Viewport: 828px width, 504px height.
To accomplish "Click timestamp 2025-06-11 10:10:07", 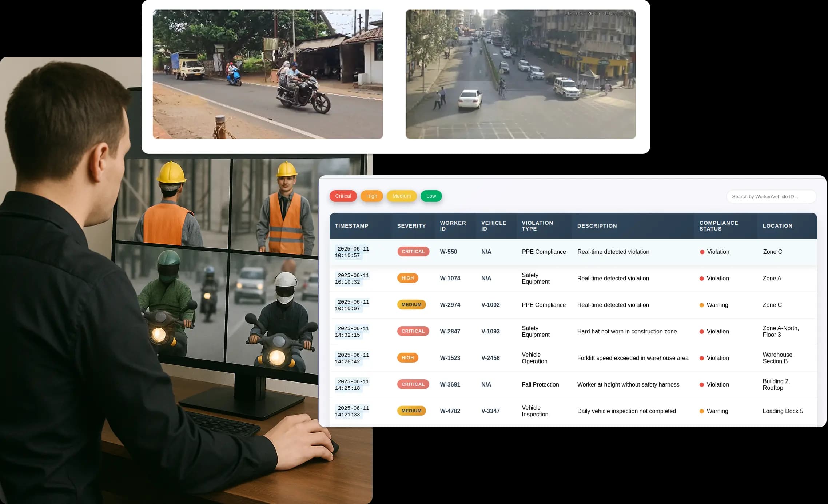I will coord(352,305).
